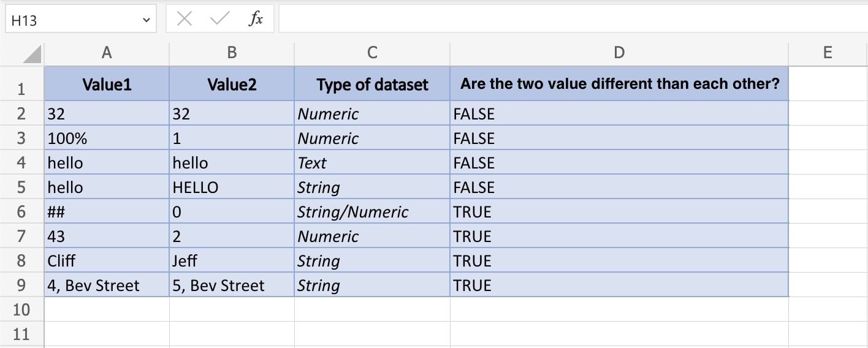Viewport: 868px width, 348px height.
Task: Select the cell containing HELLO
Action: pos(232,187)
